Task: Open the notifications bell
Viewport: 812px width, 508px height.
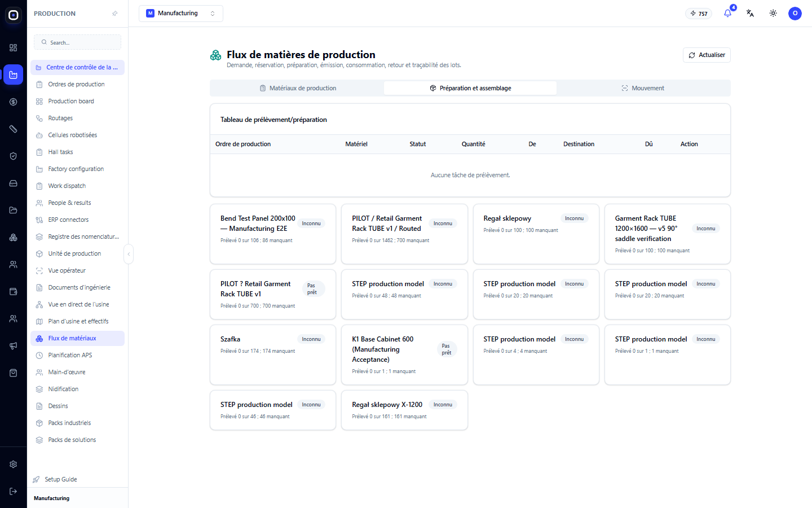Action: (727, 14)
